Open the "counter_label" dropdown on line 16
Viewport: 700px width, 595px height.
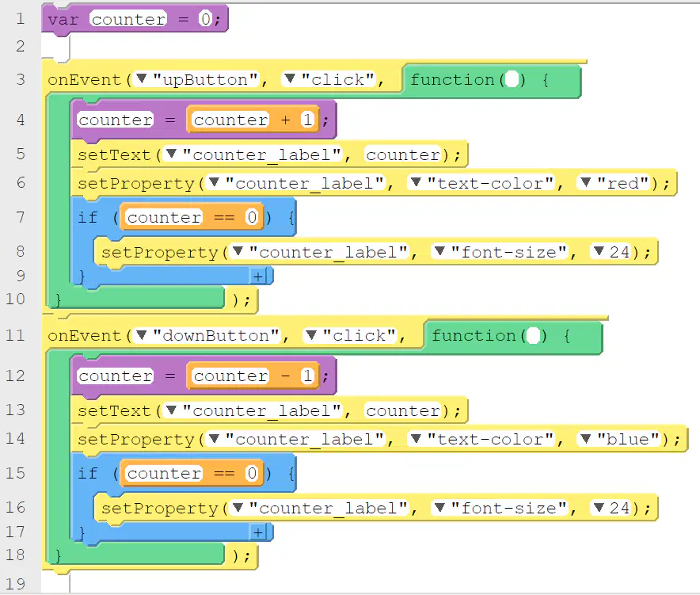(x=238, y=508)
